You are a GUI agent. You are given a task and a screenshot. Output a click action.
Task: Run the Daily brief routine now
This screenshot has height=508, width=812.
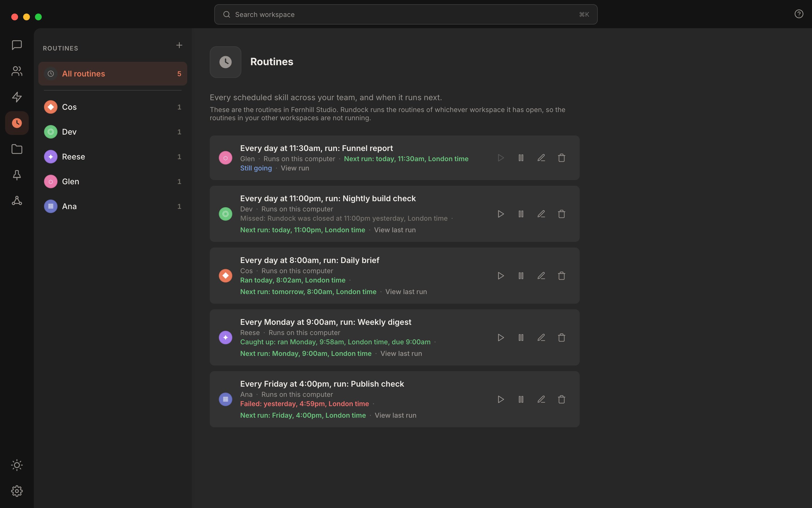[501, 276]
